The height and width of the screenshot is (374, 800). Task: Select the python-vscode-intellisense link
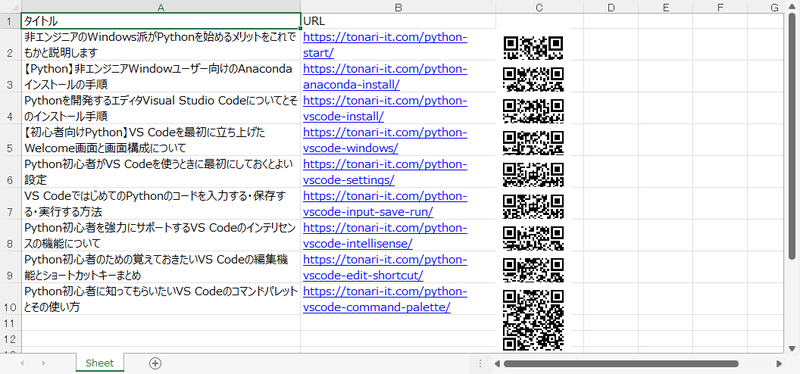(385, 236)
